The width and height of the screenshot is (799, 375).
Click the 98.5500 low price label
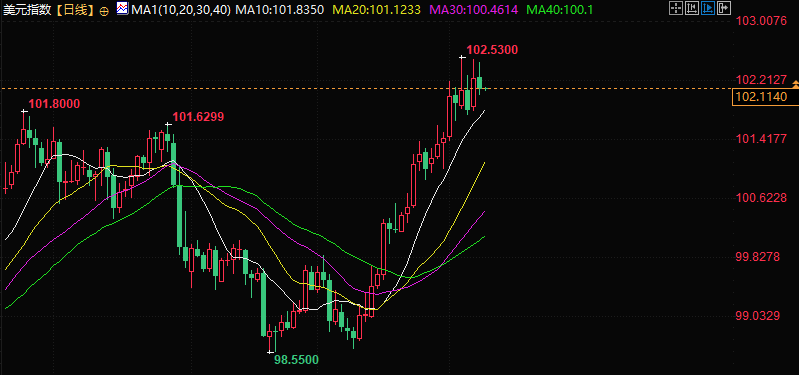point(297,360)
